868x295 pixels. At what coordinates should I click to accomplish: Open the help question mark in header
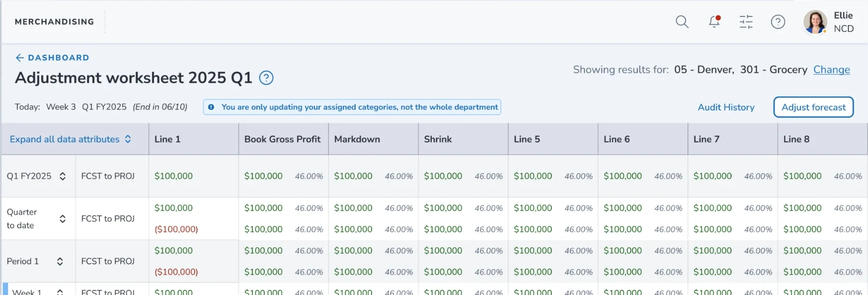click(778, 22)
